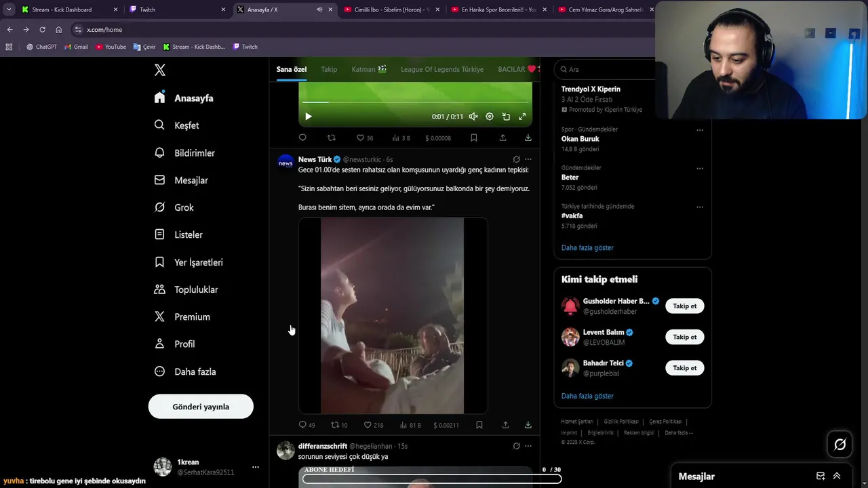Follow Bahadır Telci with Takip et
The image size is (868, 488).
(685, 368)
